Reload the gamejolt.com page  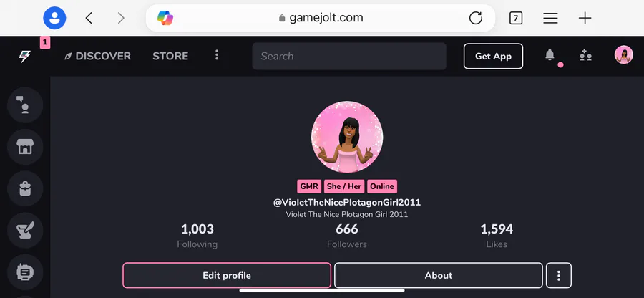[476, 18]
